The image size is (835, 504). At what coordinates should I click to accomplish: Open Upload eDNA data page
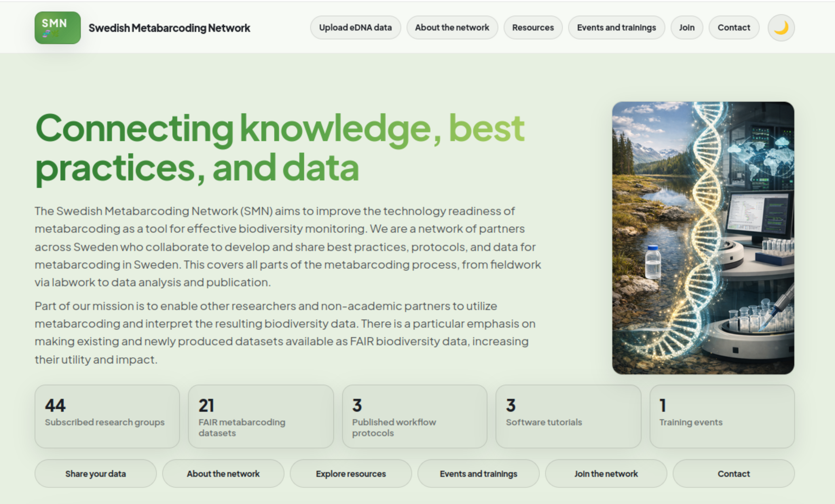pos(355,28)
